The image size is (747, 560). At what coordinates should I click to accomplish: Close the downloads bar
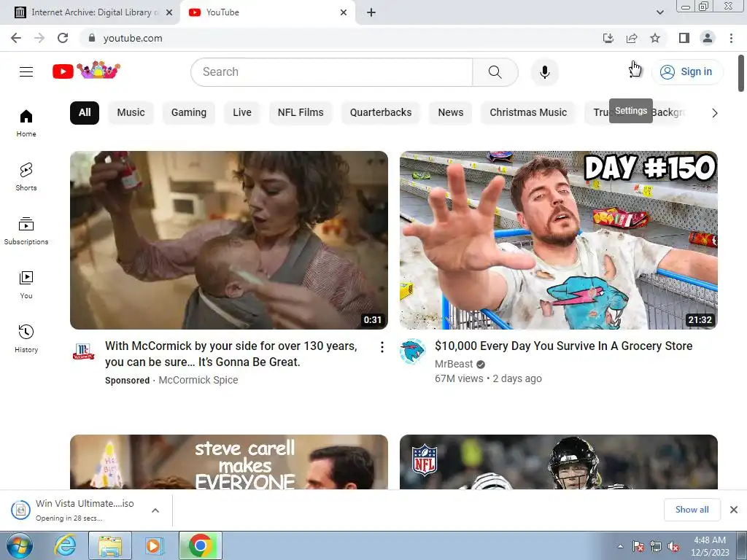click(x=734, y=510)
